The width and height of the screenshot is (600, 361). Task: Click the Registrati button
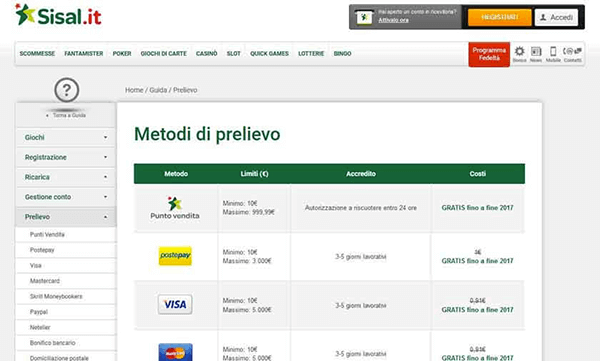(x=500, y=17)
